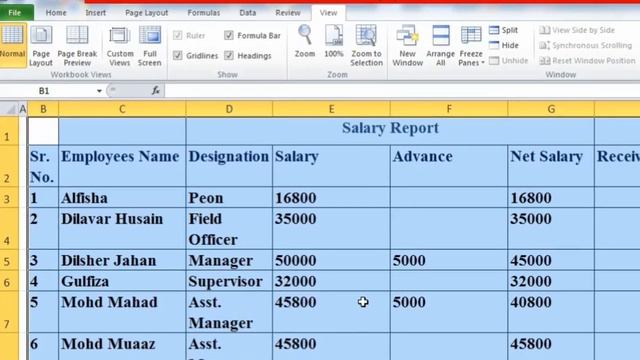Click the Employees Name header cell

(122, 166)
